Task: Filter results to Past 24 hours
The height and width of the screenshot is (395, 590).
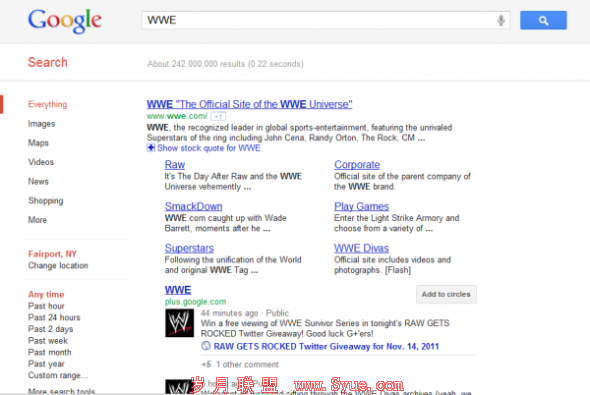Action: [54, 318]
